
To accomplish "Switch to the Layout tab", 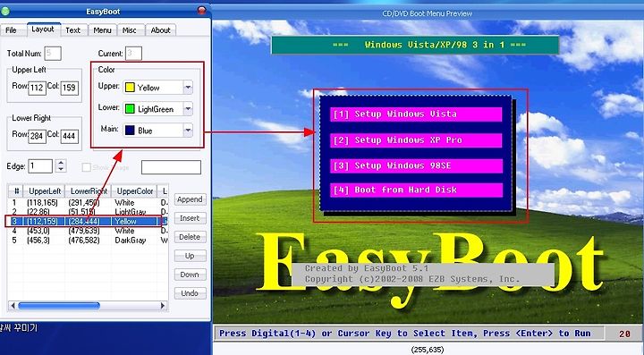I will click(x=43, y=30).
